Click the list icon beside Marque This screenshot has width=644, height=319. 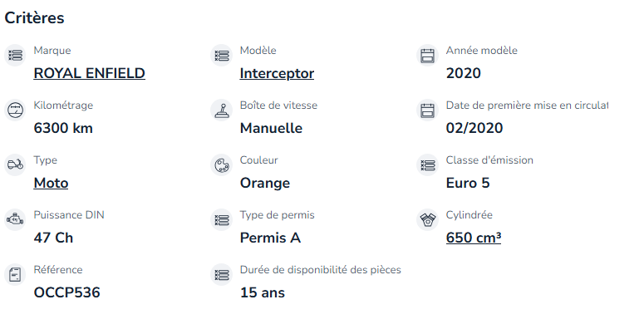(x=15, y=55)
